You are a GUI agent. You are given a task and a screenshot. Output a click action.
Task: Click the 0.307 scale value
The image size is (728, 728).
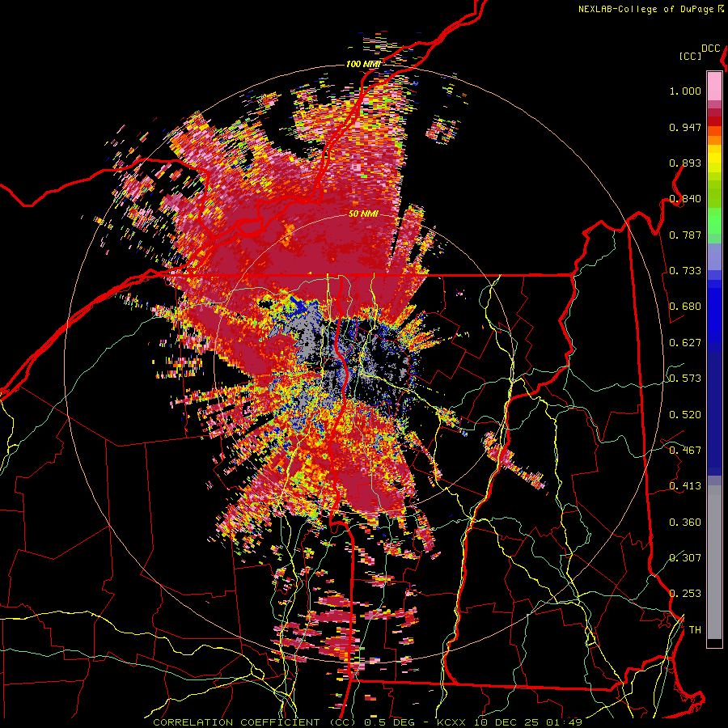point(685,558)
